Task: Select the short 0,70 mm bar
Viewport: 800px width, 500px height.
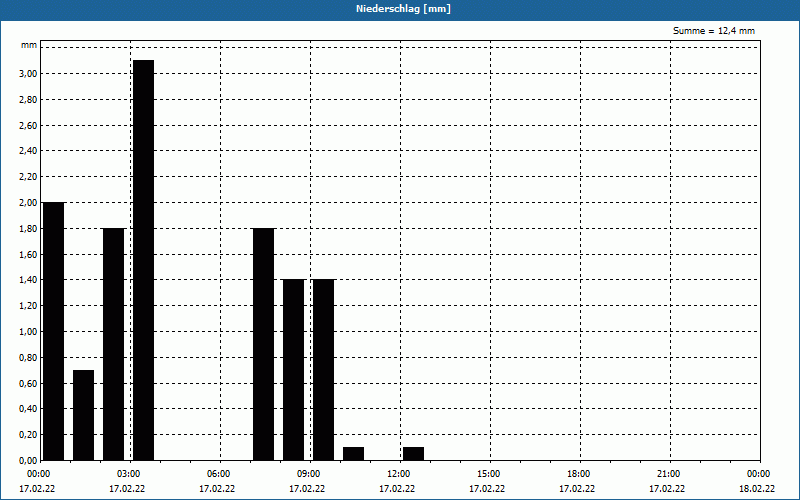Action: pos(84,415)
